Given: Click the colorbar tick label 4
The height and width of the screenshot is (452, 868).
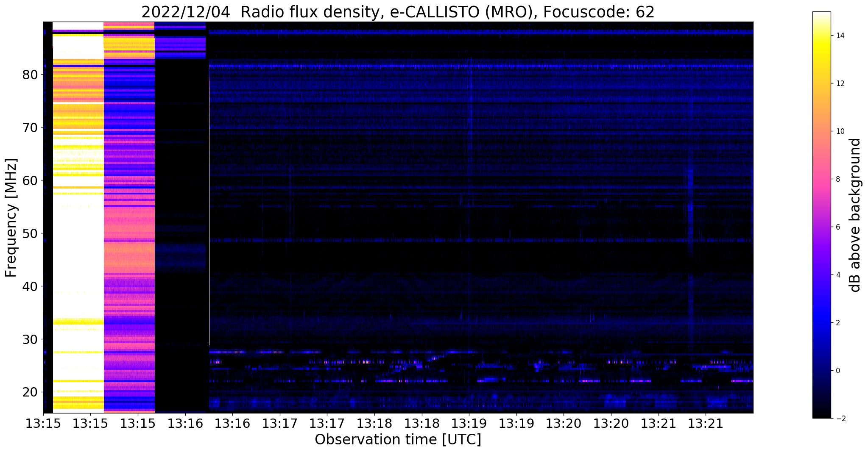Looking at the screenshot, I should coord(837,275).
